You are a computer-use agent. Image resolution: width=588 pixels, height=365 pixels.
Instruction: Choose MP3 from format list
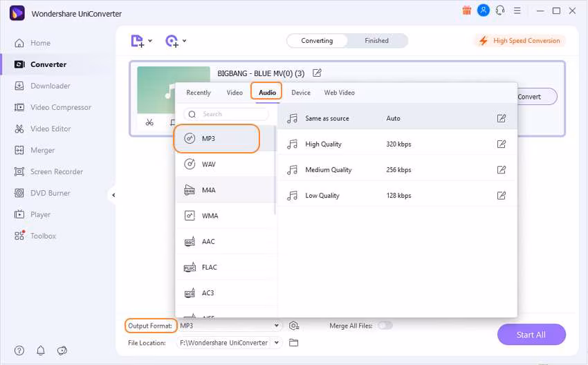pyautogui.click(x=226, y=139)
